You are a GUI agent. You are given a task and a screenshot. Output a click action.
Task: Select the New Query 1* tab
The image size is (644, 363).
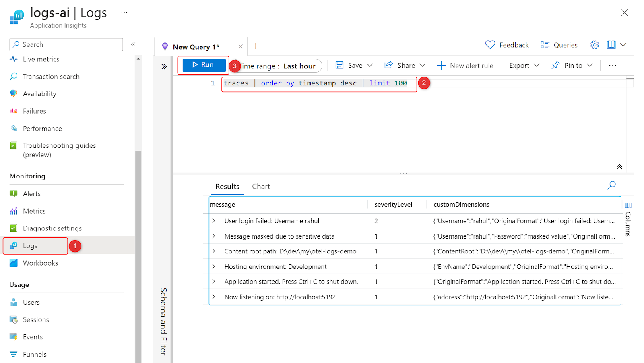tap(196, 47)
